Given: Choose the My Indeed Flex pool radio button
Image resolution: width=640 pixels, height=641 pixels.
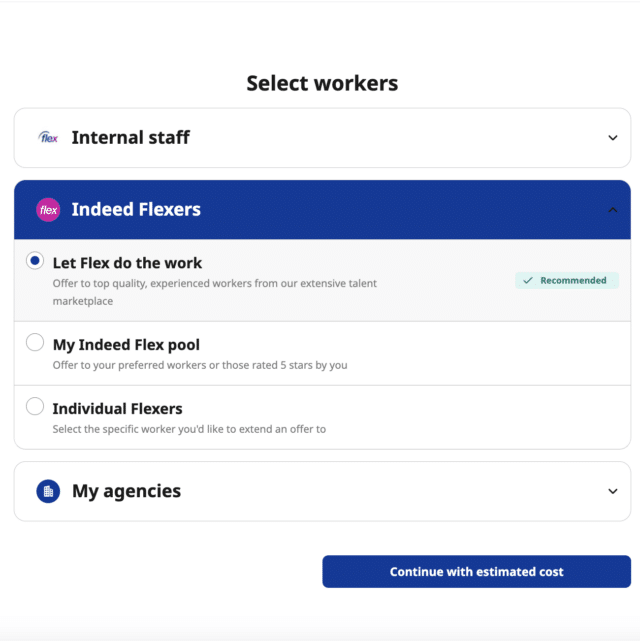Looking at the screenshot, I should click(x=35, y=342).
